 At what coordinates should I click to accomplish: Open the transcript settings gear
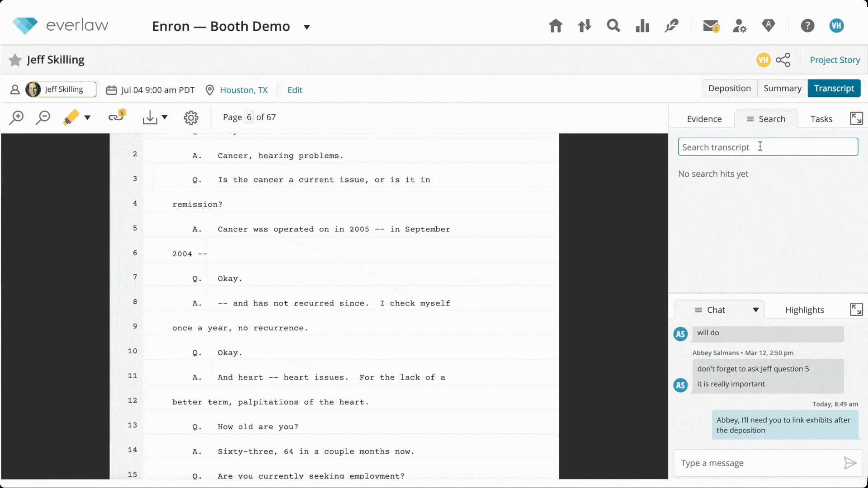pos(191,117)
